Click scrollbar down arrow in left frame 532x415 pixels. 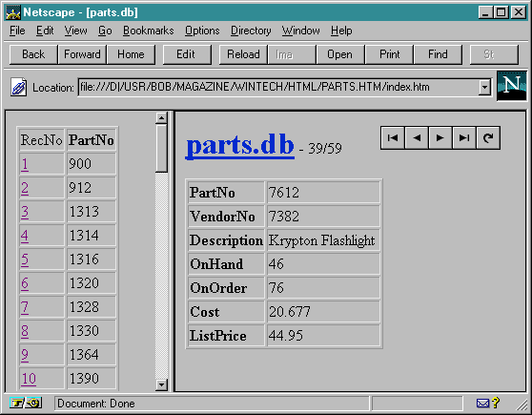click(161, 384)
